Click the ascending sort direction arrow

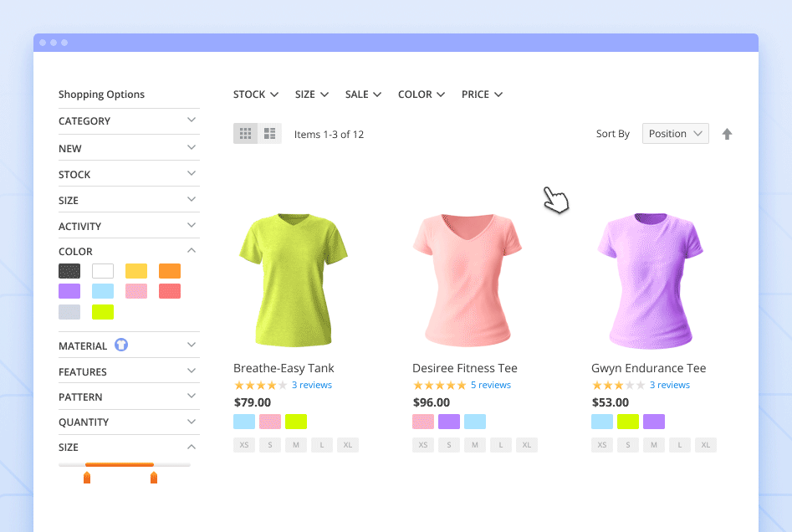727,133
